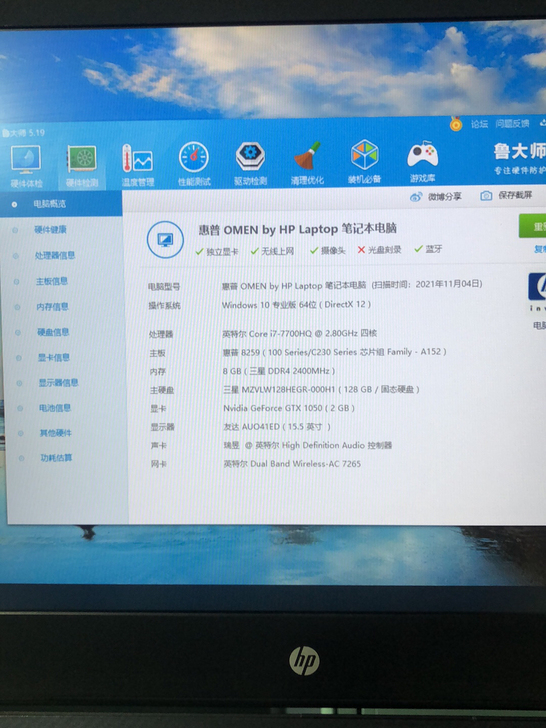
Task: Click the 蓝牙 feature label
Action: [434, 249]
